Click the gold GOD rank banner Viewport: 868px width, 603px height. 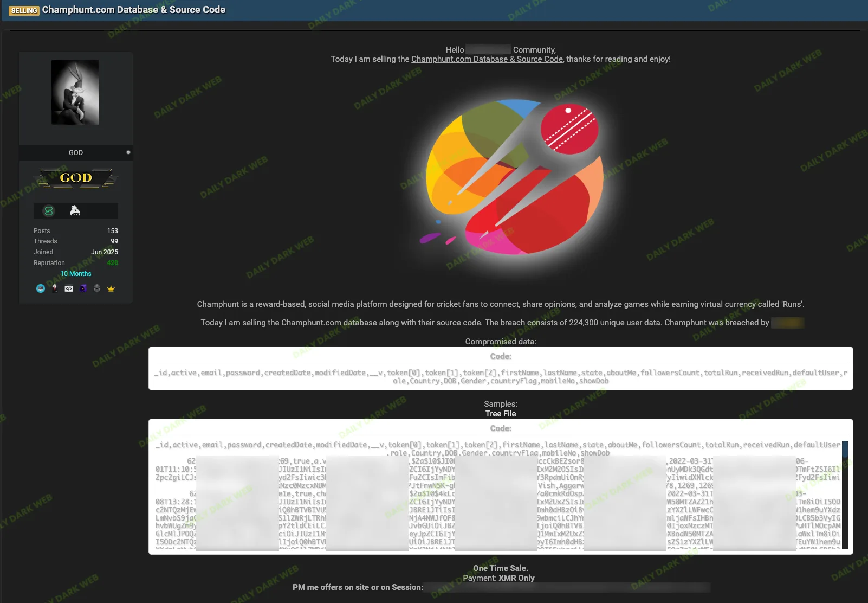76,178
